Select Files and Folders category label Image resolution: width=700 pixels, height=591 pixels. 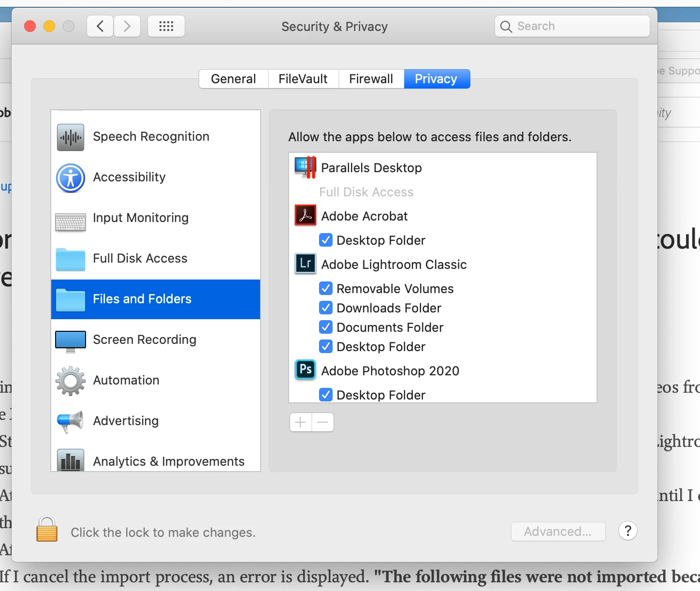point(142,299)
